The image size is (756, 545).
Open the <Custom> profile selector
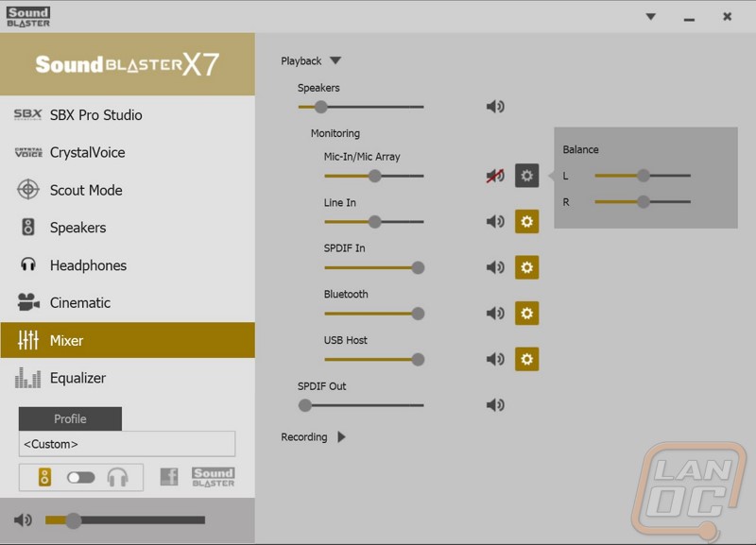[x=127, y=444]
